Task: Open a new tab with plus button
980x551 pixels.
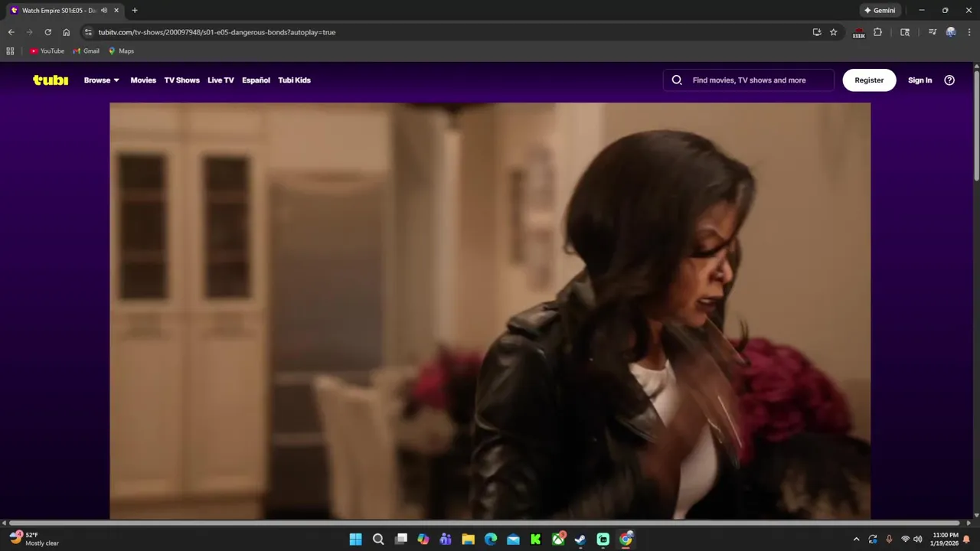Action: (135, 11)
